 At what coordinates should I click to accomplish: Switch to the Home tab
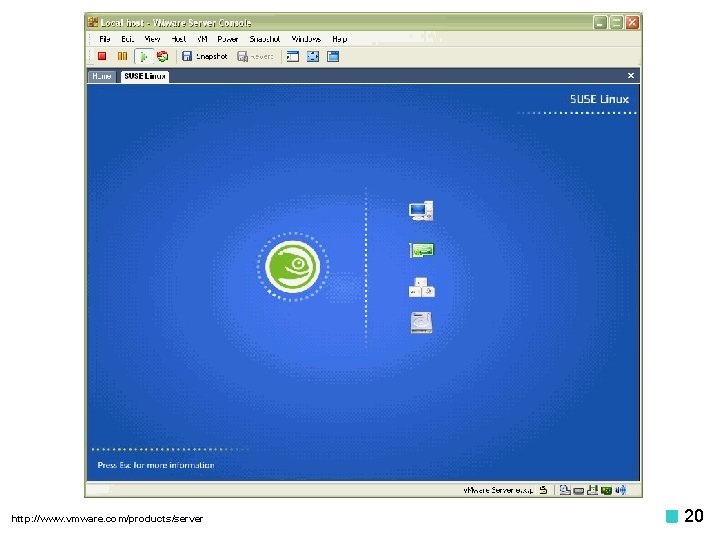101,76
